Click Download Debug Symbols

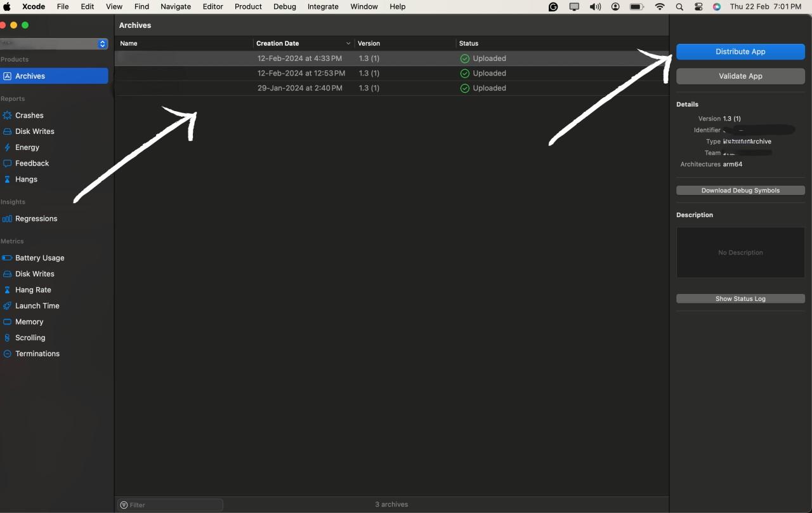[740, 190]
